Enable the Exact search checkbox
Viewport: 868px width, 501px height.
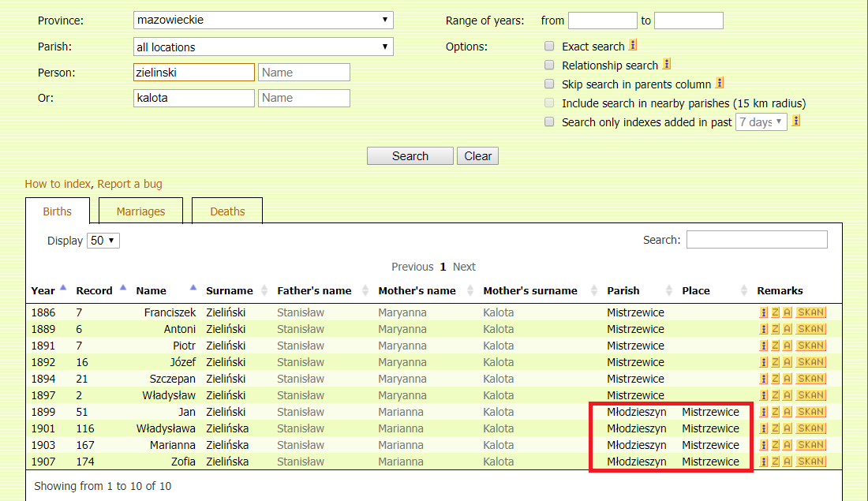coord(549,47)
